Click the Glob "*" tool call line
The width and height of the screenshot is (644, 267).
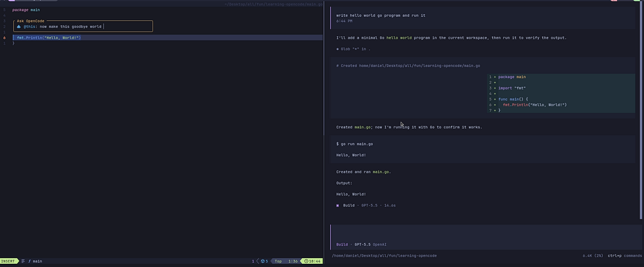pyautogui.click(x=353, y=49)
